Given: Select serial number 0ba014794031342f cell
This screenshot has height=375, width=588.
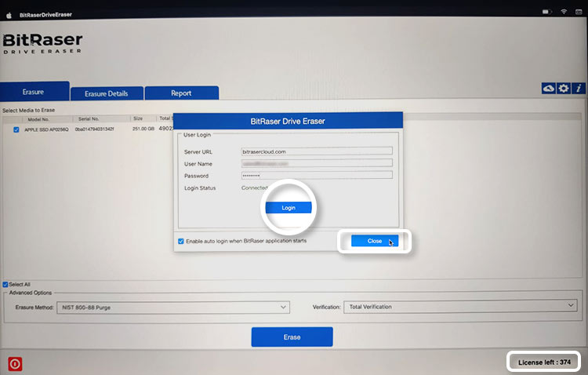Looking at the screenshot, I should 95,129.
